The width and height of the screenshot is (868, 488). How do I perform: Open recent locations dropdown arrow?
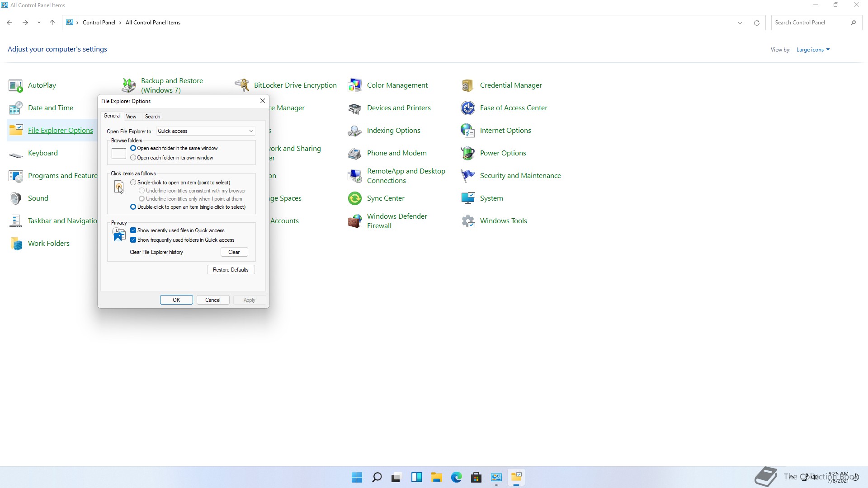pos(39,23)
